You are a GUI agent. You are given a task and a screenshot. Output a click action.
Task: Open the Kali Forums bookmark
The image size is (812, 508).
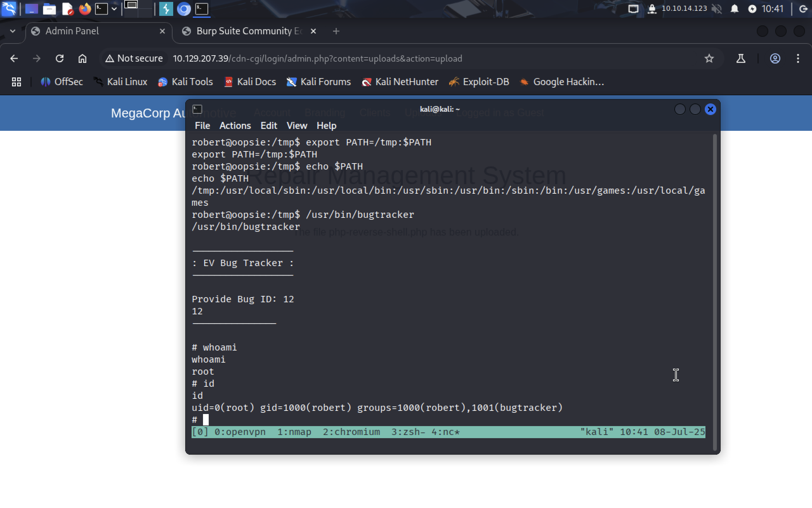tap(318, 82)
